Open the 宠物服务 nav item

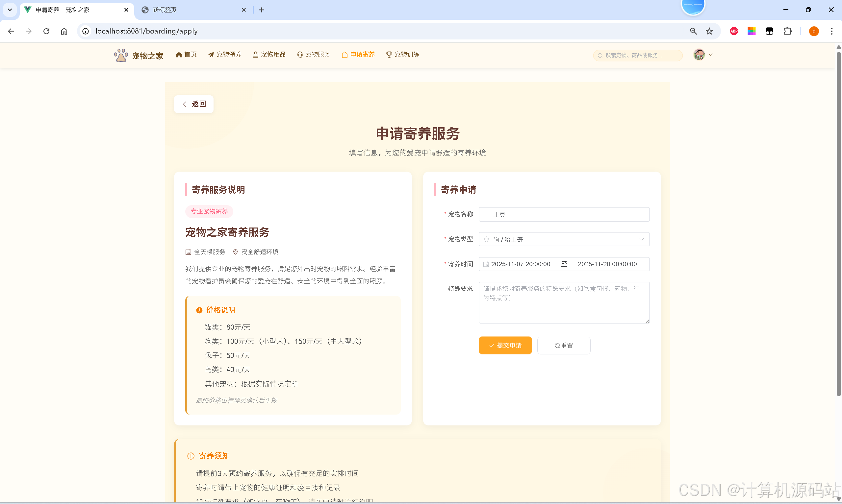[314, 54]
